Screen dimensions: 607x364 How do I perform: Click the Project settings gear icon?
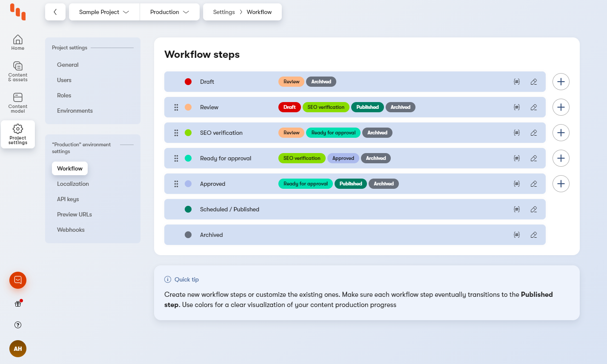17,133
